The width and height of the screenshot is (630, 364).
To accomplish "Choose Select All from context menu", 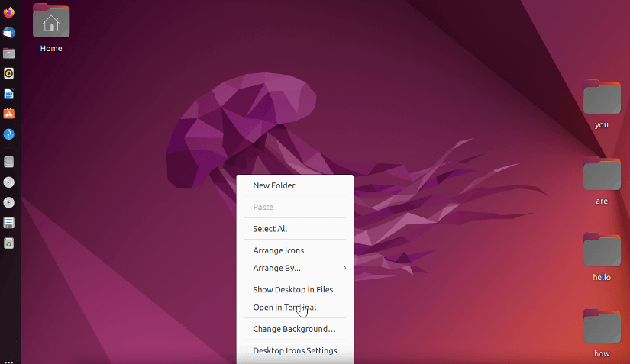I will coord(295,229).
